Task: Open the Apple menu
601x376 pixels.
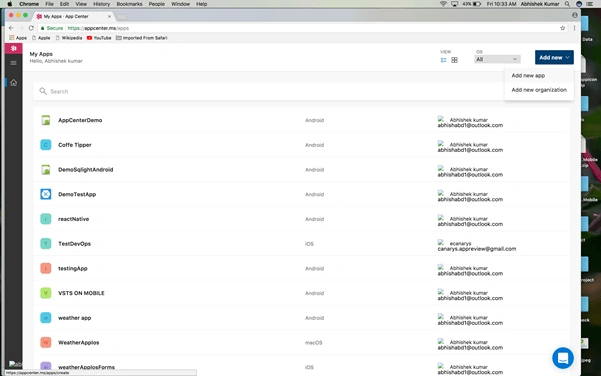Action: 10,4
